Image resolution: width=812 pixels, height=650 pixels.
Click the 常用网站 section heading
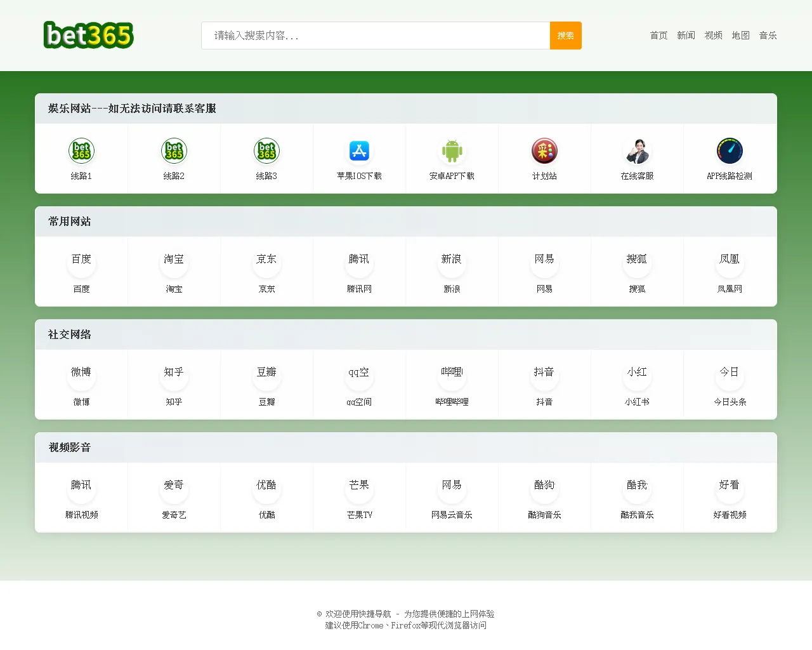70,222
